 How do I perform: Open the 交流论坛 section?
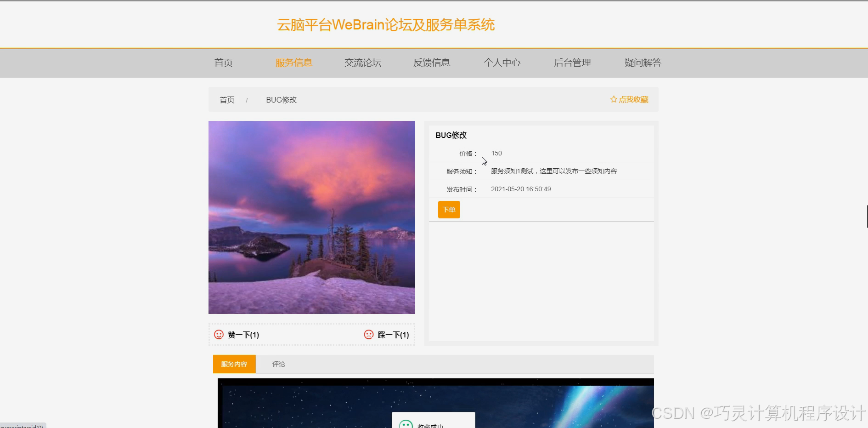pyautogui.click(x=363, y=63)
